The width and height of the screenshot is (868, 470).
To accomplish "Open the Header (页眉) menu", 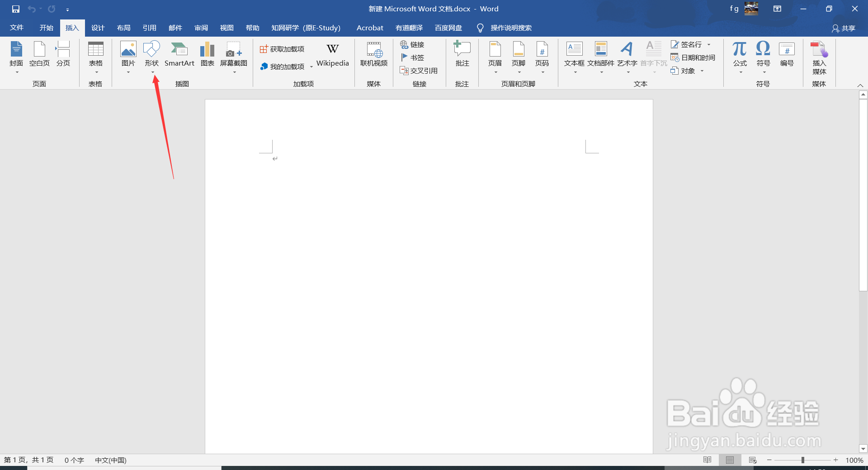I will pyautogui.click(x=495, y=57).
